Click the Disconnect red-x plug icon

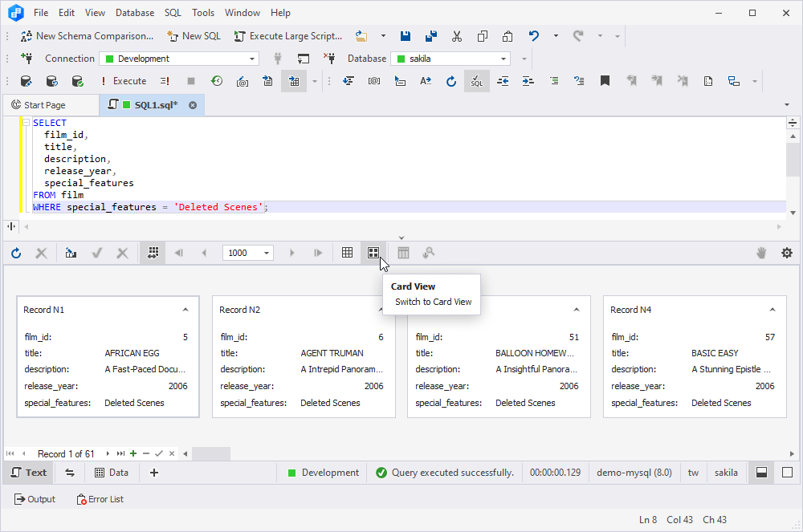[329, 59]
